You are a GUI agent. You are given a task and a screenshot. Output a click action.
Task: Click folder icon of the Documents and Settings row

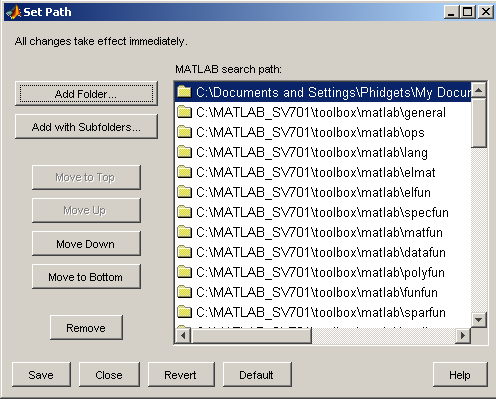184,92
